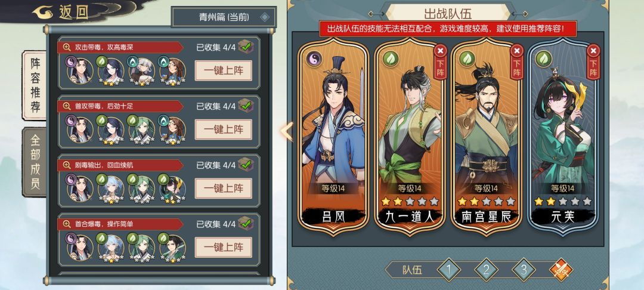
Task: Open the 青州篇 chapter dropdown
Action: pyautogui.click(x=224, y=17)
